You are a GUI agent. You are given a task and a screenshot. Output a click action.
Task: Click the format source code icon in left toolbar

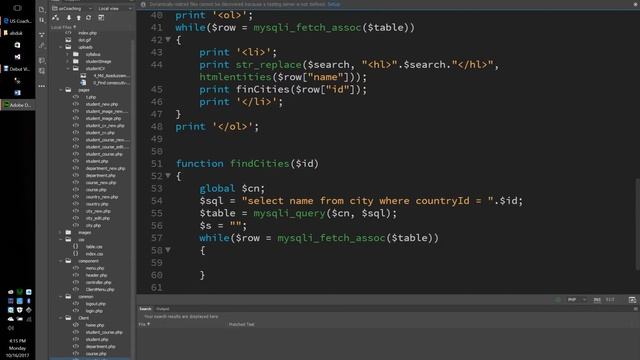coord(42,46)
